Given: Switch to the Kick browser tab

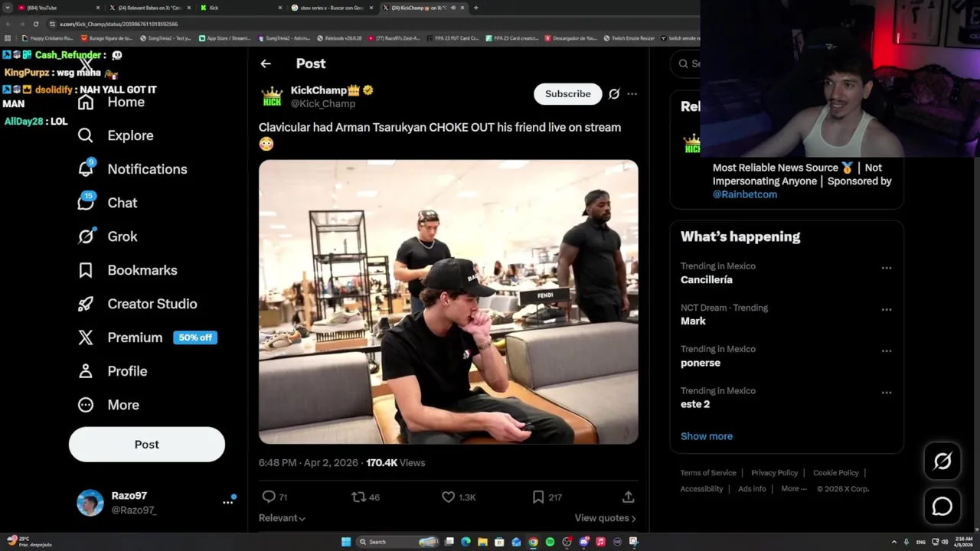Looking at the screenshot, I should point(239,8).
